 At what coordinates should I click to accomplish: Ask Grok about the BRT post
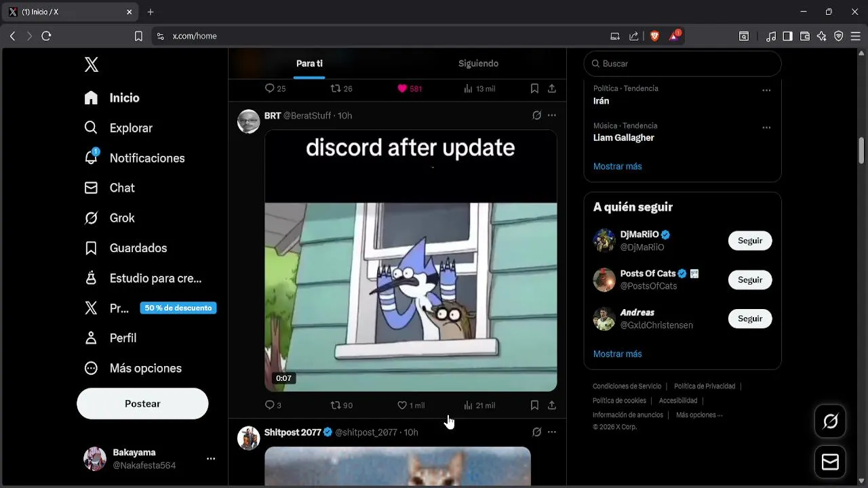[x=536, y=116]
